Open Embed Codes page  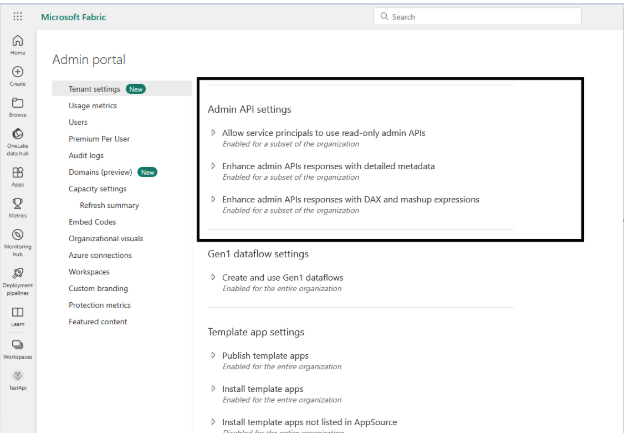point(92,222)
